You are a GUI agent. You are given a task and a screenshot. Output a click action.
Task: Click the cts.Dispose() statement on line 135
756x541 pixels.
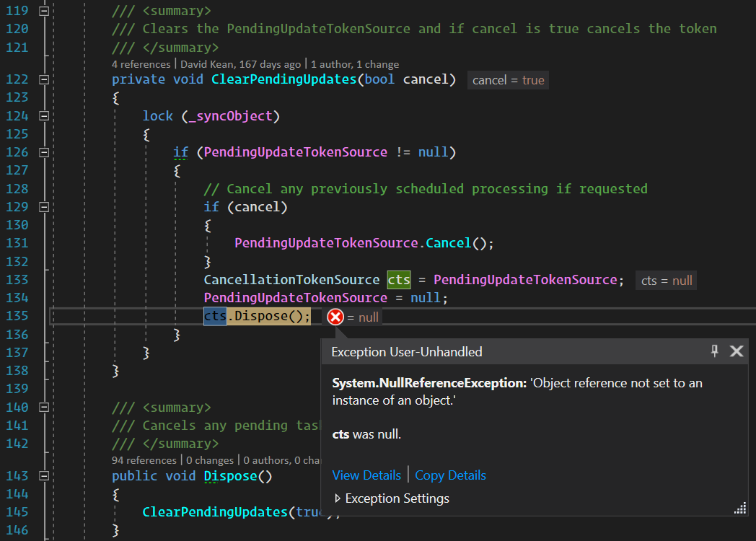pyautogui.click(x=257, y=317)
